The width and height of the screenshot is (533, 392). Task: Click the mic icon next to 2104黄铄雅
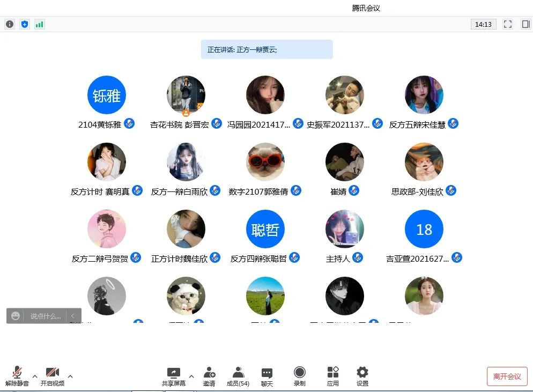point(129,123)
